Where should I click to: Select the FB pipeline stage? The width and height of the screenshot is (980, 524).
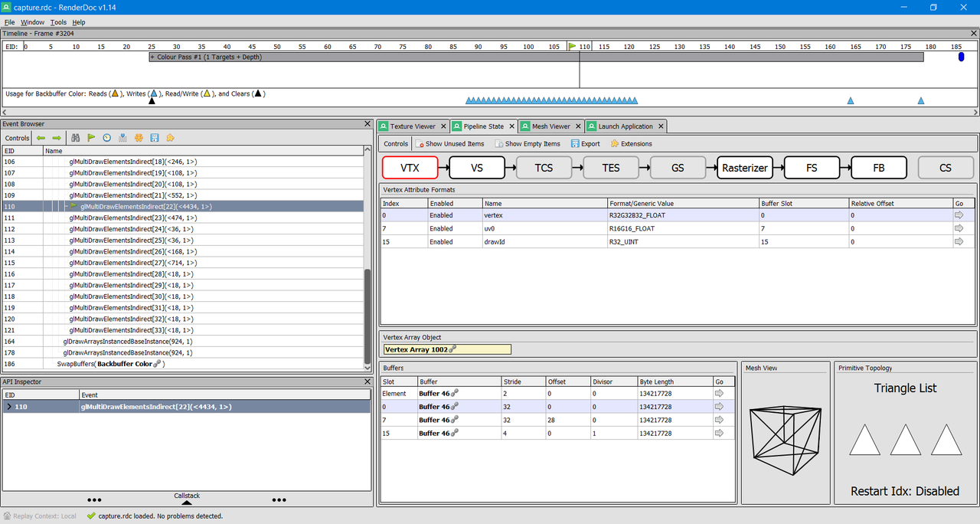point(879,168)
